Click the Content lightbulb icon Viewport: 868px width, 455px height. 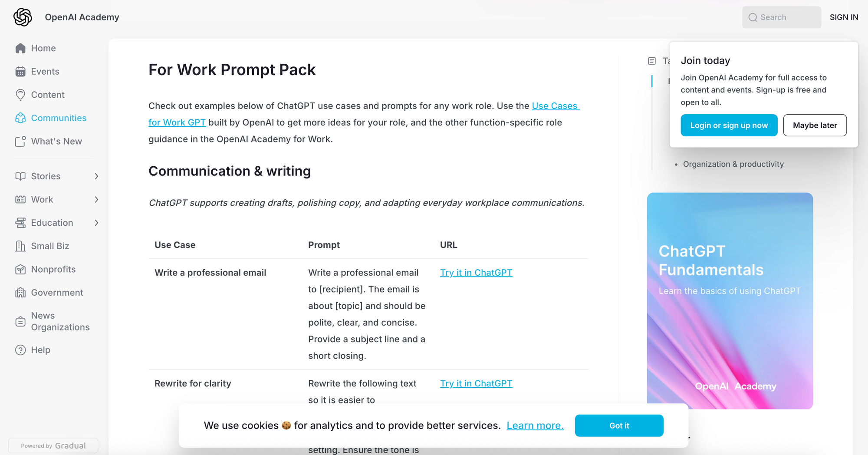pos(20,95)
